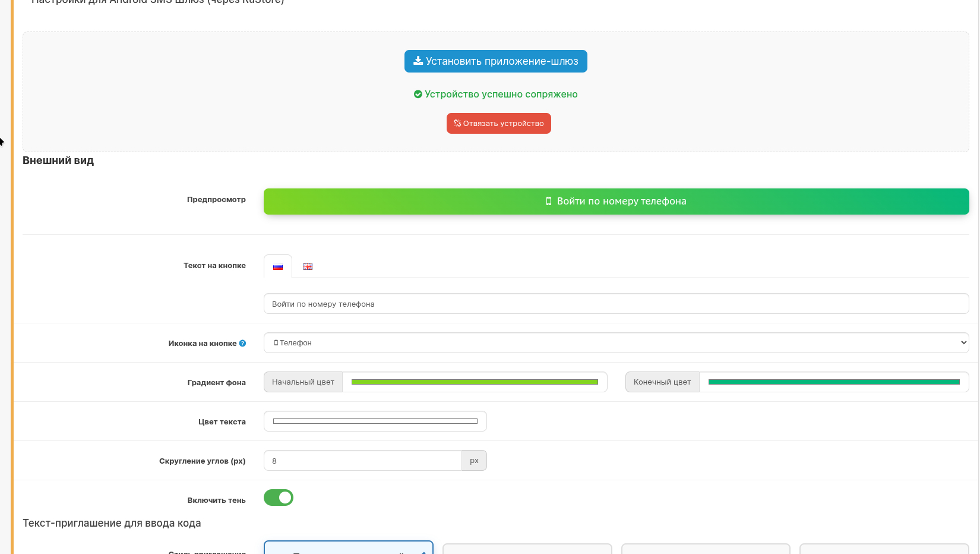Click the green checkmark icon beside pairing status
Screen dimensions: 980x554
click(x=418, y=95)
